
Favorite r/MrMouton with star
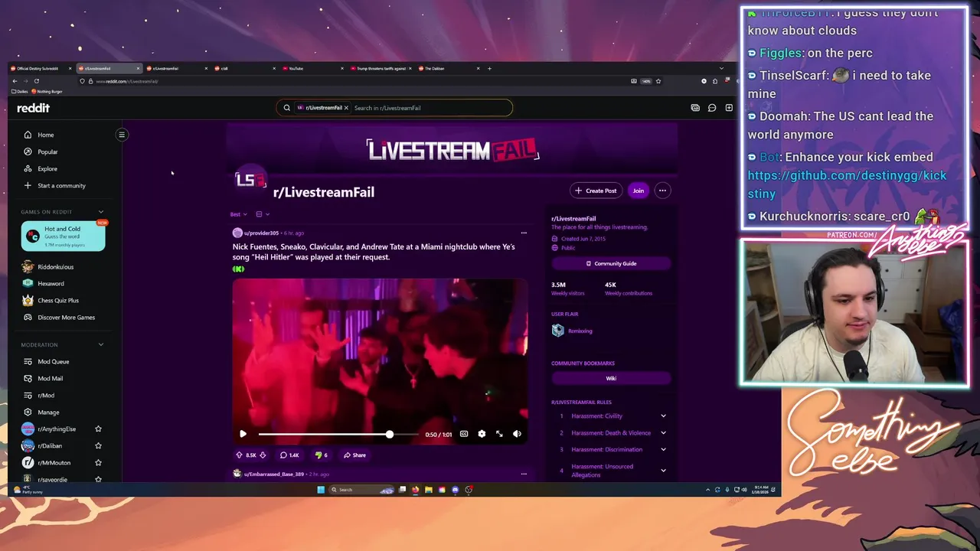(98, 463)
